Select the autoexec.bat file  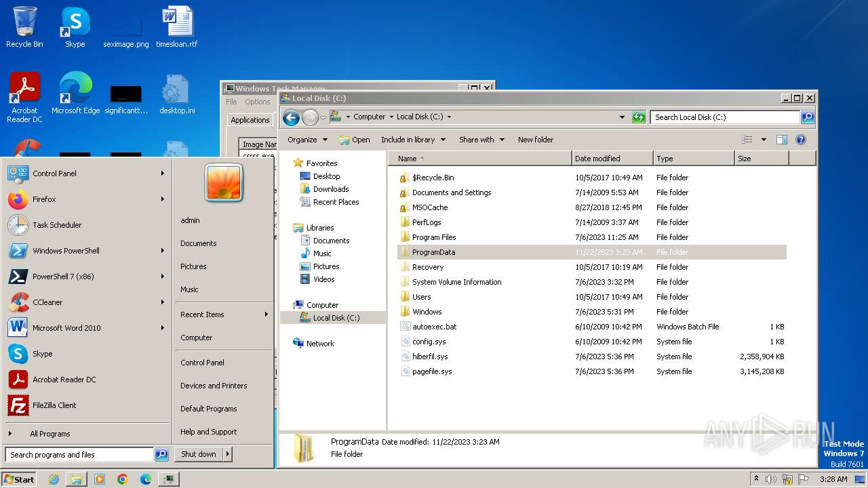(x=434, y=327)
